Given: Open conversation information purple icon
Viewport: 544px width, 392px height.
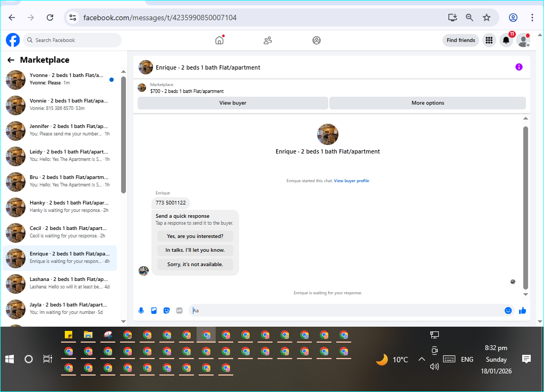Looking at the screenshot, I should coord(518,67).
